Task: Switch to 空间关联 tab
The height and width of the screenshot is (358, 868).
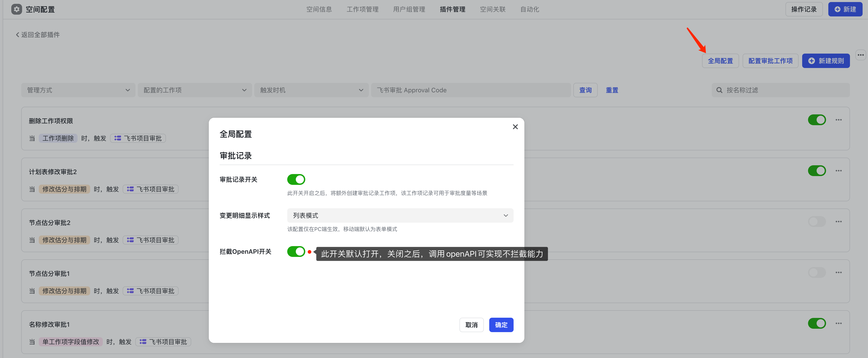Action: click(x=492, y=9)
